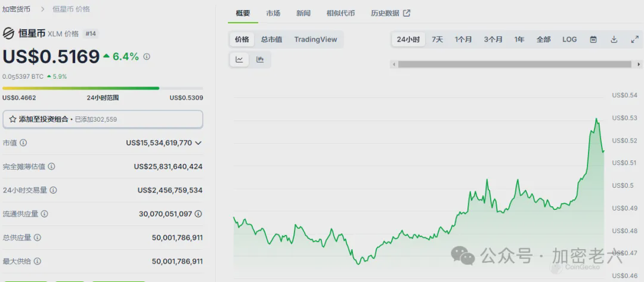The width and height of the screenshot is (644, 282).
Task: Open the 新闻 tab
Action: (x=304, y=13)
